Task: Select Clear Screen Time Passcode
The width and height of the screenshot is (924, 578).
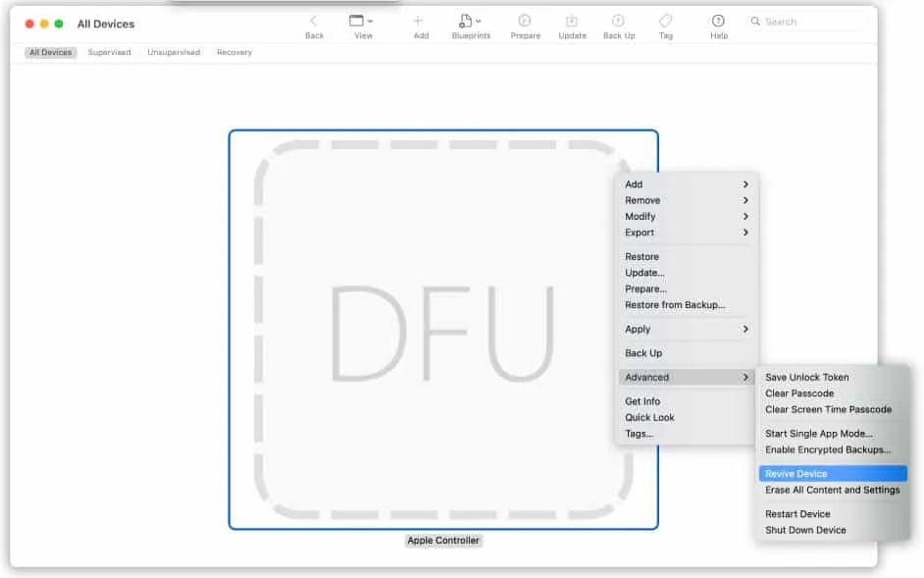Action: pyautogui.click(x=833, y=409)
